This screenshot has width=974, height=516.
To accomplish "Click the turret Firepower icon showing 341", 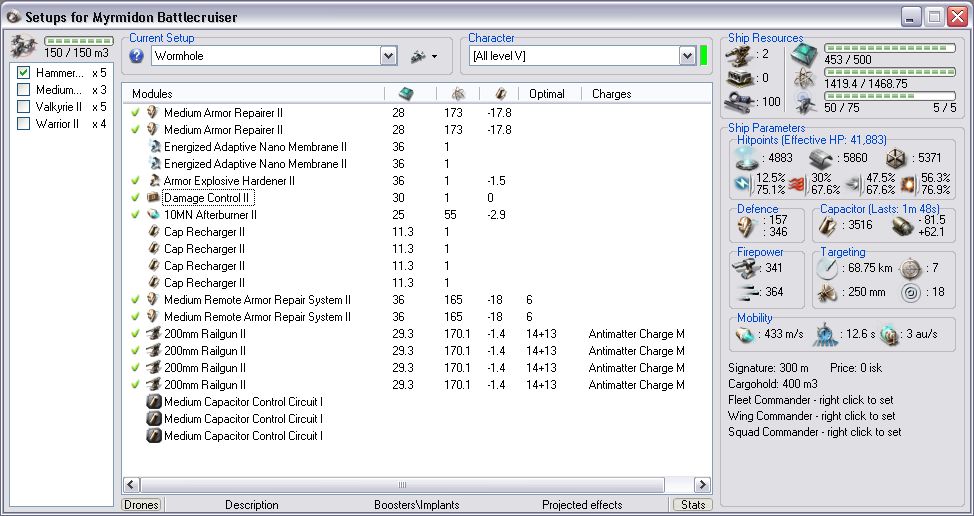I will tap(747, 268).
